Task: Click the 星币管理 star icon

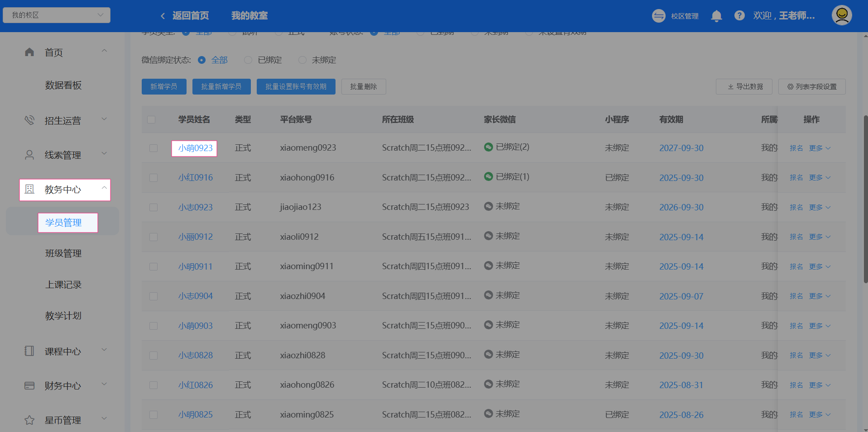Action: pos(29,420)
